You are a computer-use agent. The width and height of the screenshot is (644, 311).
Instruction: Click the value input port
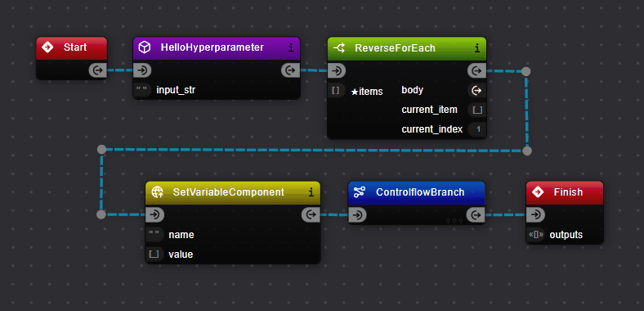(154, 255)
